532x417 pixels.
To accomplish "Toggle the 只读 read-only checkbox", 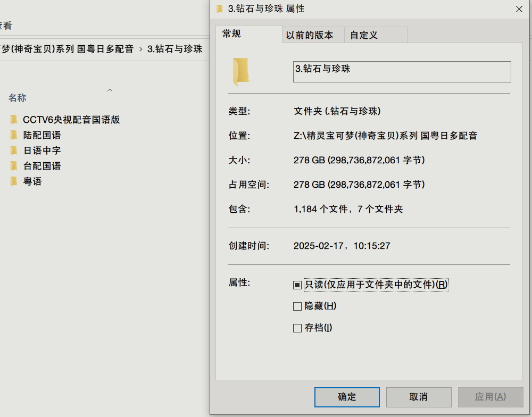I will (297, 284).
